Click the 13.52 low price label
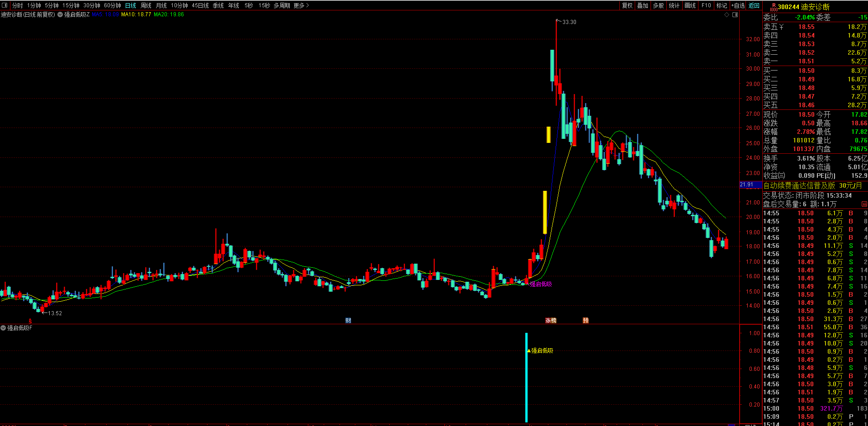This screenshot has width=868, height=426. click(55, 313)
